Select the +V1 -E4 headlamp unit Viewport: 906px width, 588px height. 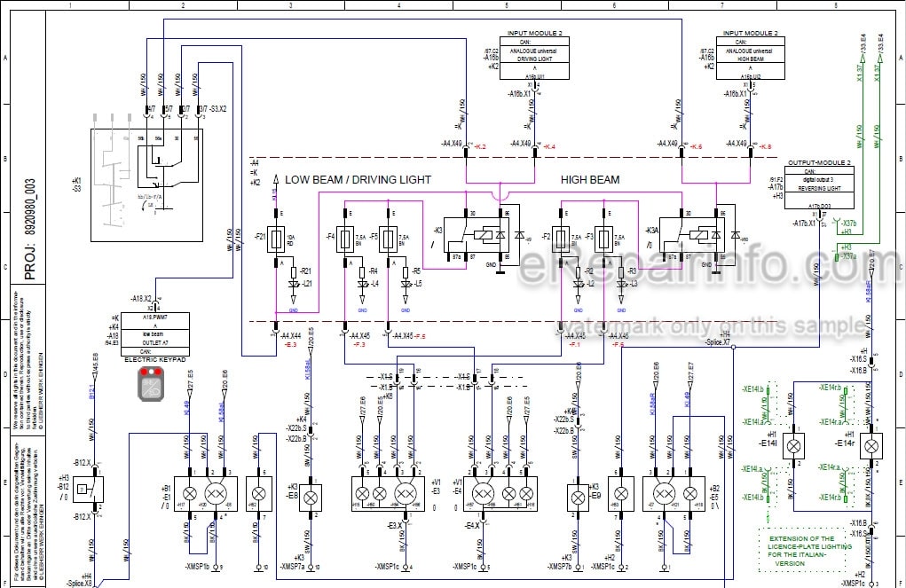coord(500,494)
